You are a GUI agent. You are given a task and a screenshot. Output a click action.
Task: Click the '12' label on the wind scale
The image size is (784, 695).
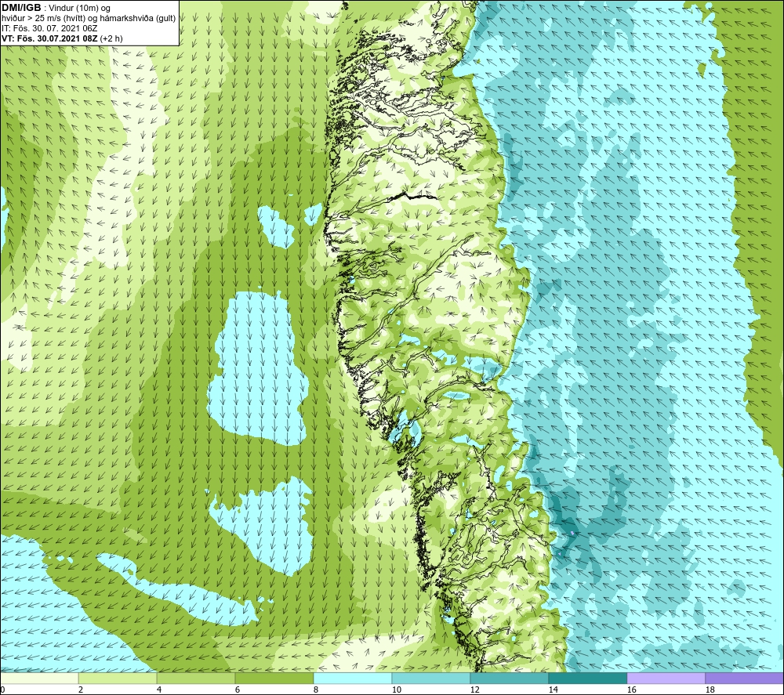474,690
